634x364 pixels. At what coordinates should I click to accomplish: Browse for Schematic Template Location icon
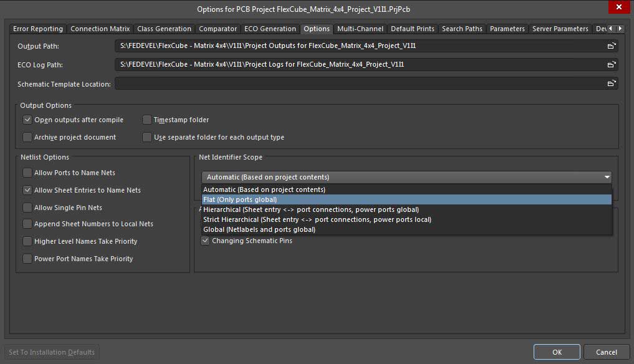(x=612, y=84)
